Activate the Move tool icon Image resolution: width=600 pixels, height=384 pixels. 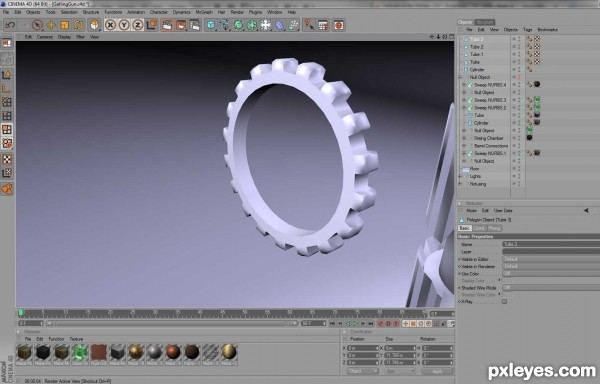(51, 25)
